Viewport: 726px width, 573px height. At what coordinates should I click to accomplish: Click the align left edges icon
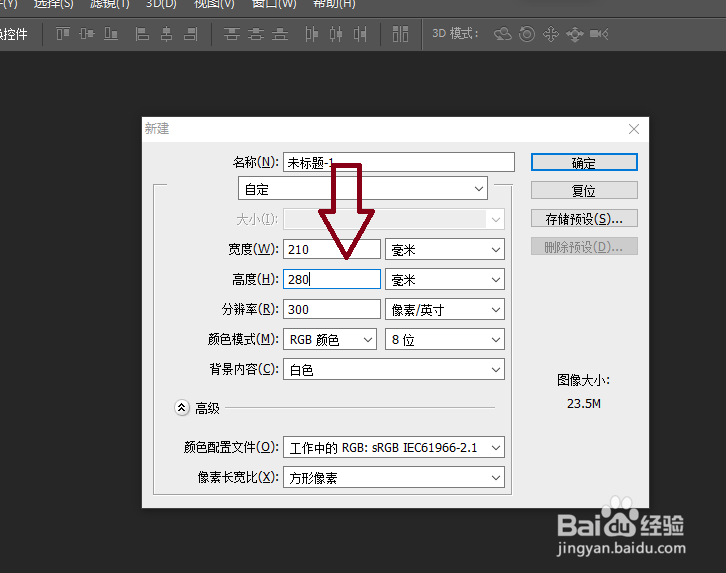(x=142, y=34)
